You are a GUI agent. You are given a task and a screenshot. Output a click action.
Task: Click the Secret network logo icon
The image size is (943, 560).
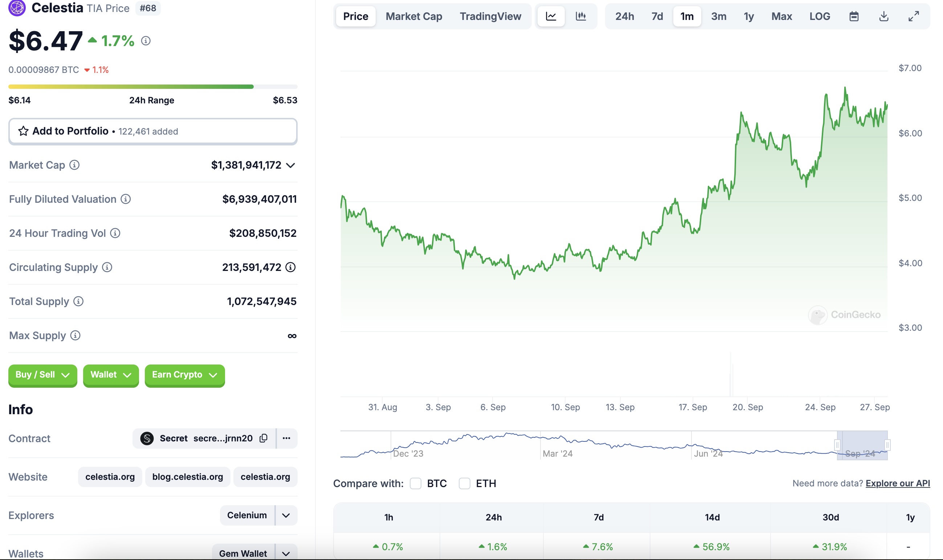147,438
